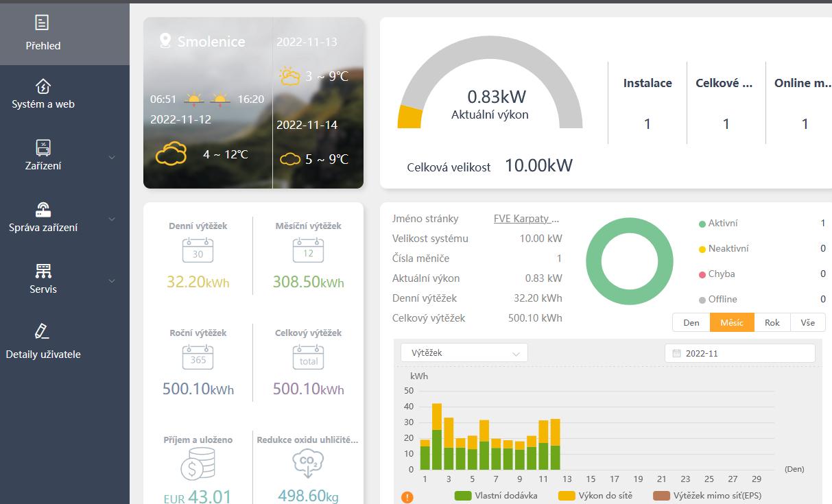
Task: Open the Správa zařízení router icon
Action: pyautogui.click(x=43, y=209)
